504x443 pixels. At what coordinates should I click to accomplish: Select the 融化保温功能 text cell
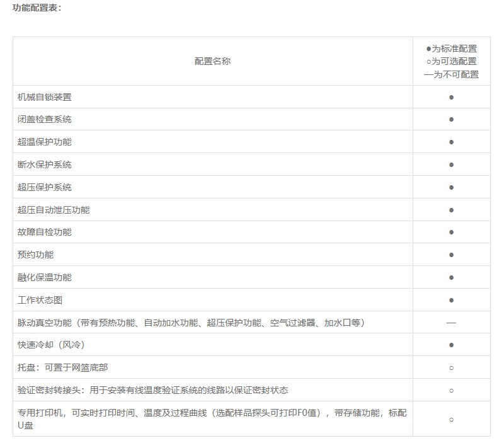pyautogui.click(x=45, y=277)
